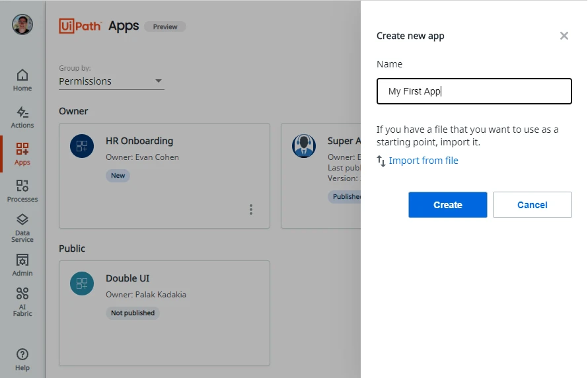Click Owner: Evan Cohen text

(142, 157)
